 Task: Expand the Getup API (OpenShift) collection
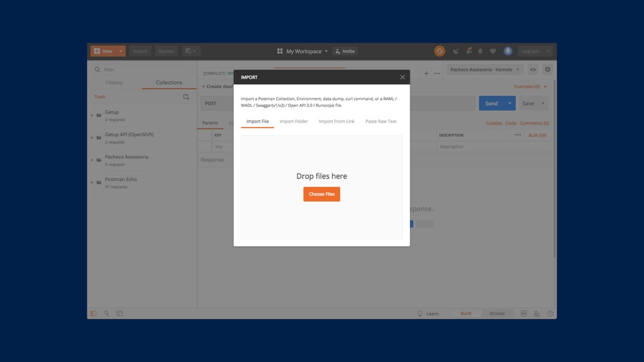point(92,138)
